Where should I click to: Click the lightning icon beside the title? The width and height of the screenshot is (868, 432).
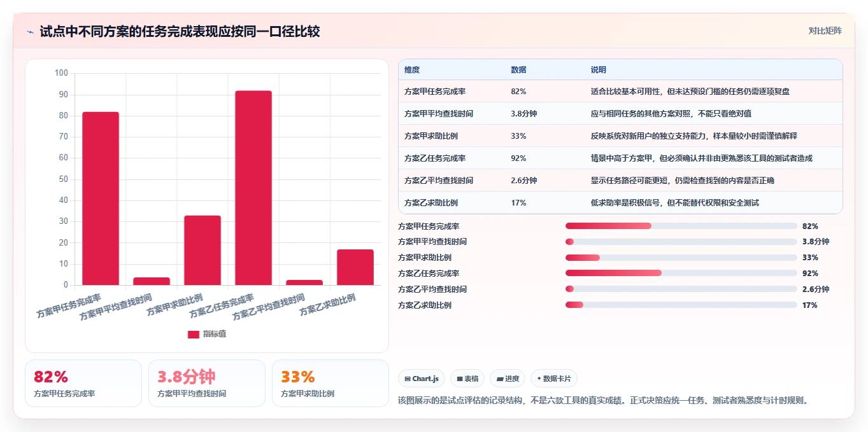30,32
